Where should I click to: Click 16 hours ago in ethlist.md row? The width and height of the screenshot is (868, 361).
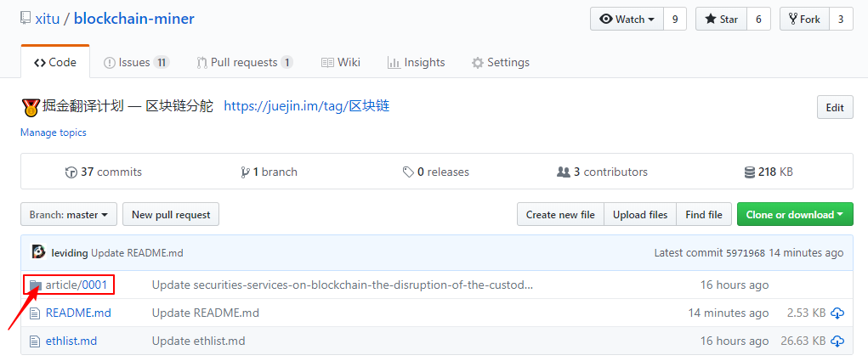[735, 341]
